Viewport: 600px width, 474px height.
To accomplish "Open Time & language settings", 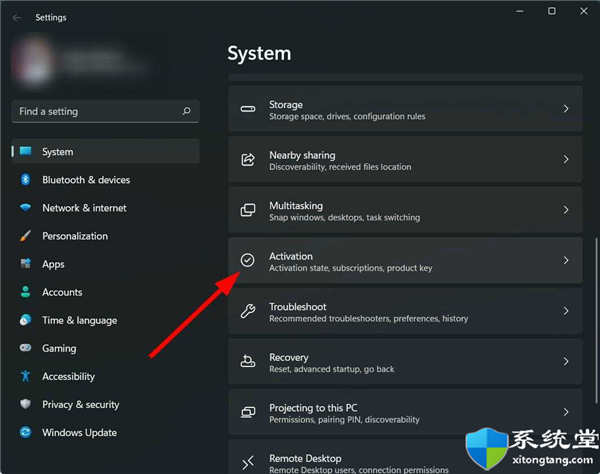I will click(80, 321).
